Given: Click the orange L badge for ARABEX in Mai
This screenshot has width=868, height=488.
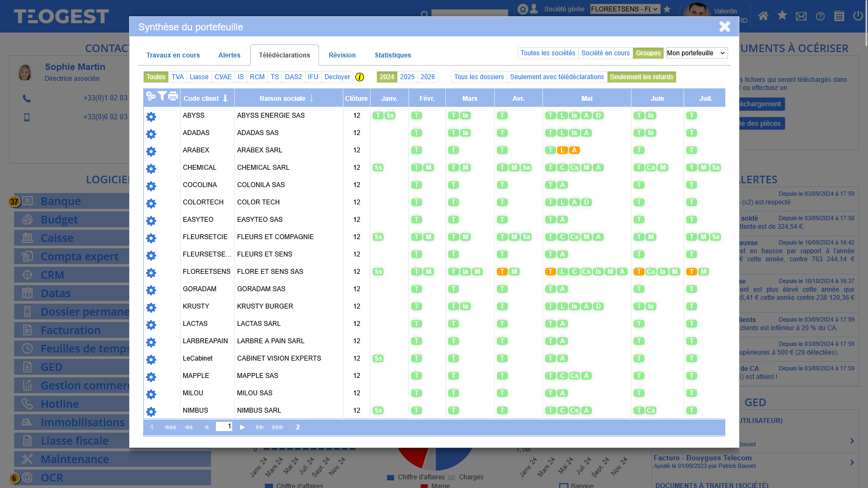Looking at the screenshot, I should pos(563,150).
